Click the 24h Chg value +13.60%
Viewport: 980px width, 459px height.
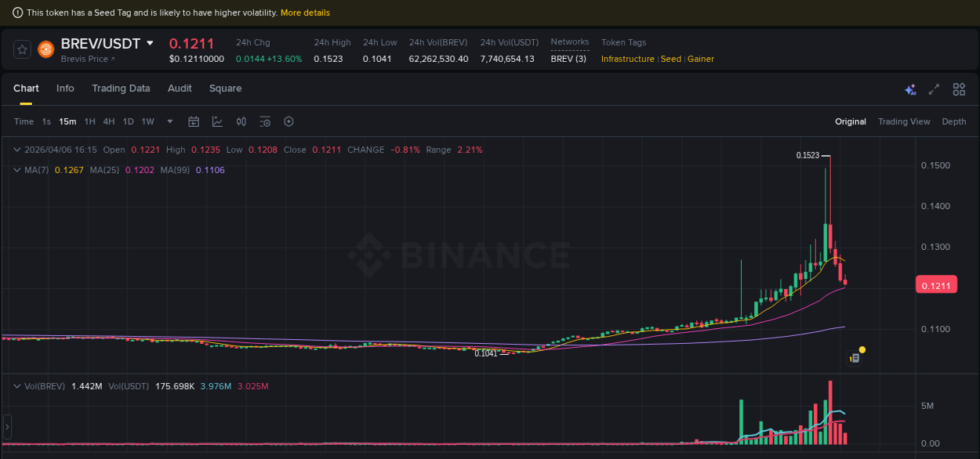coord(285,59)
